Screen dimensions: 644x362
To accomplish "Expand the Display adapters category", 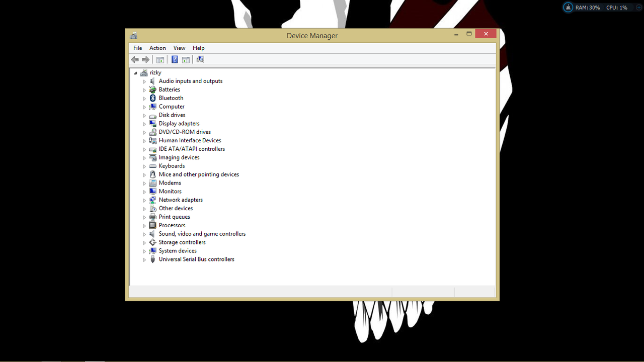I will 144,123.
